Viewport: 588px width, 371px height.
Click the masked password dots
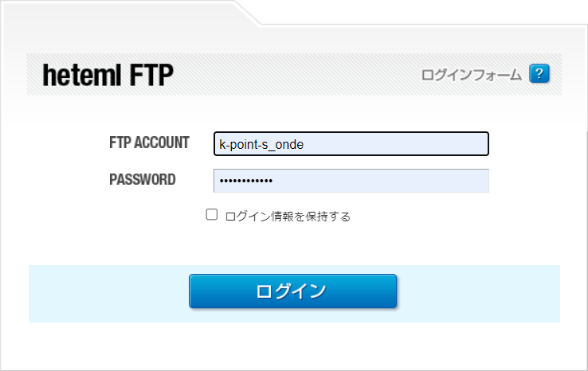tap(246, 181)
